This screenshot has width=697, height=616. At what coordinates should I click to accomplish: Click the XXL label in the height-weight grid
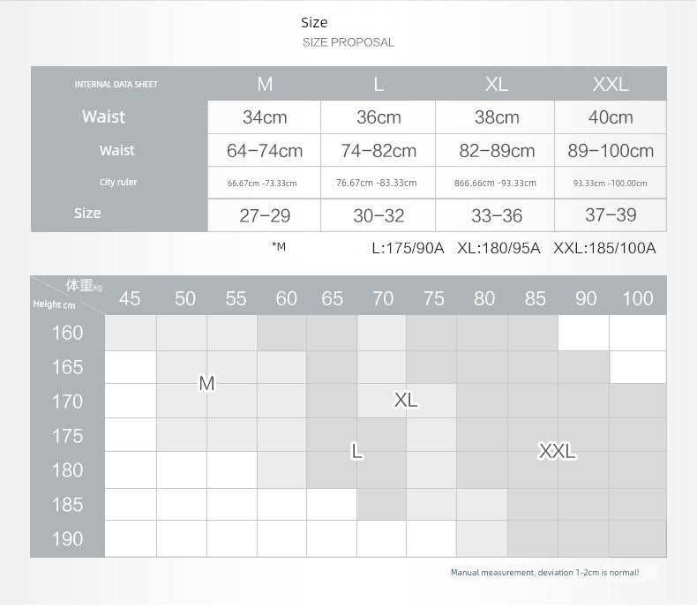pos(558,451)
